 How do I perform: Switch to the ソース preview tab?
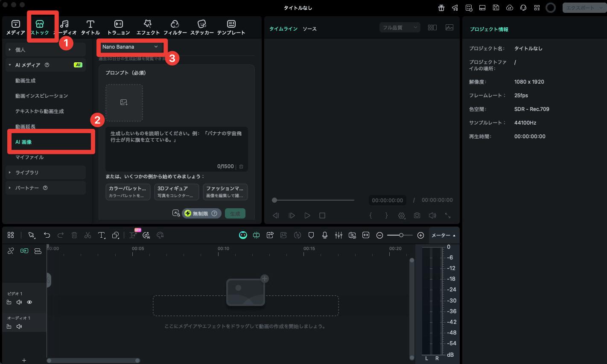(x=309, y=29)
